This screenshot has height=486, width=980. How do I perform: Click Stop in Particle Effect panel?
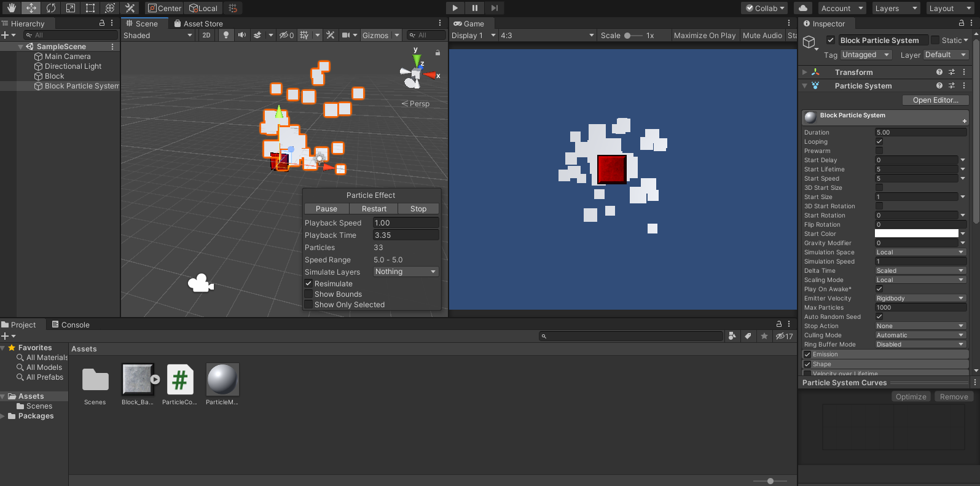tap(418, 209)
